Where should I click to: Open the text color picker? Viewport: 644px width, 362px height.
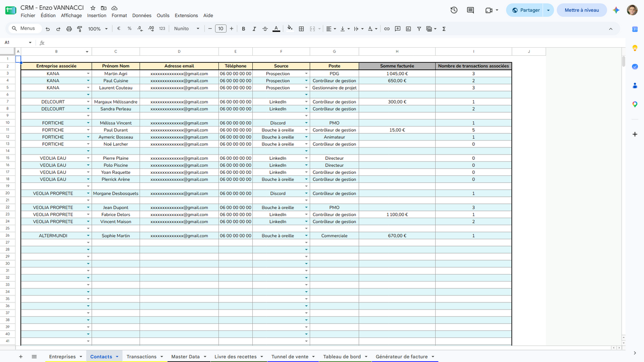click(x=276, y=29)
